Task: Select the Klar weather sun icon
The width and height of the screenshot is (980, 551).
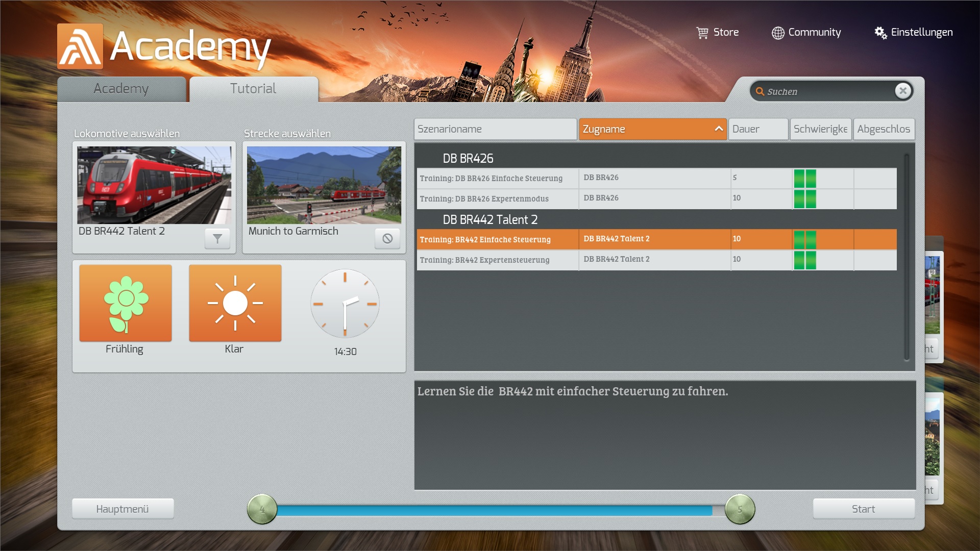Action: [235, 303]
